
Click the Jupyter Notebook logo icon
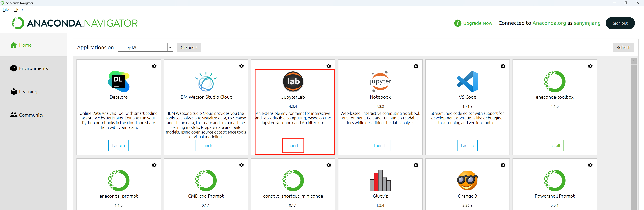[380, 82]
